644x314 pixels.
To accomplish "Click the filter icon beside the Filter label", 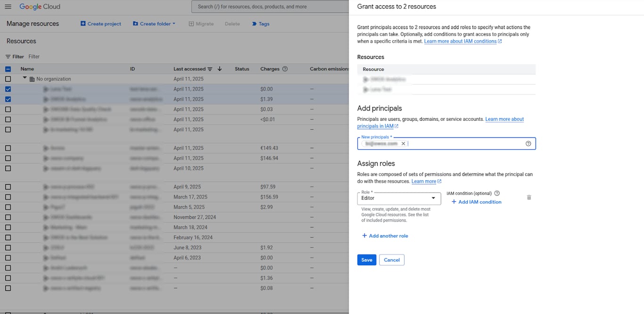I will 8,57.
